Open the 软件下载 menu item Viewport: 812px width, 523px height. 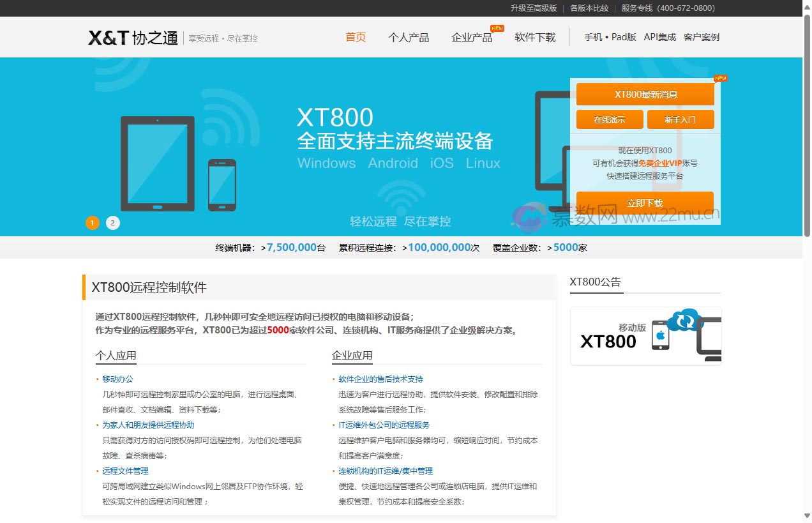click(x=534, y=37)
